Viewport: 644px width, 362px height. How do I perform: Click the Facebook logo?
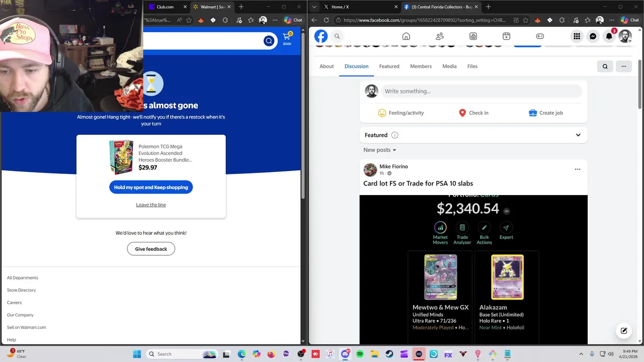tap(321, 36)
